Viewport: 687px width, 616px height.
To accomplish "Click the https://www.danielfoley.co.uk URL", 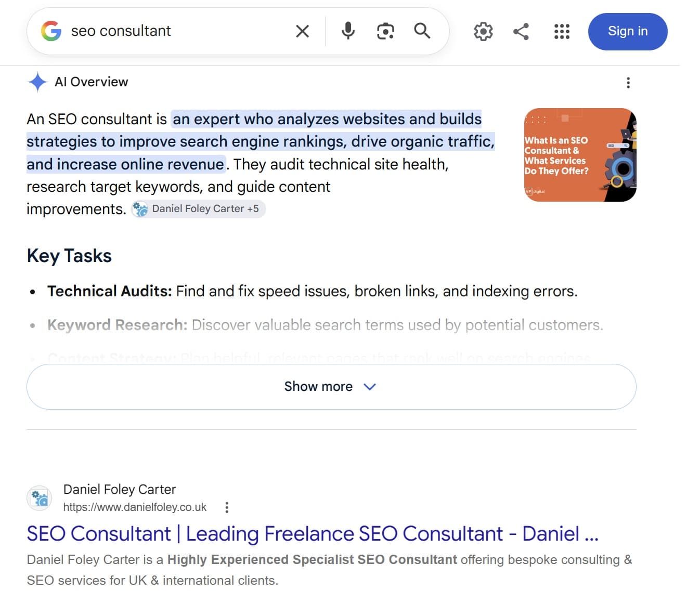I will point(135,507).
